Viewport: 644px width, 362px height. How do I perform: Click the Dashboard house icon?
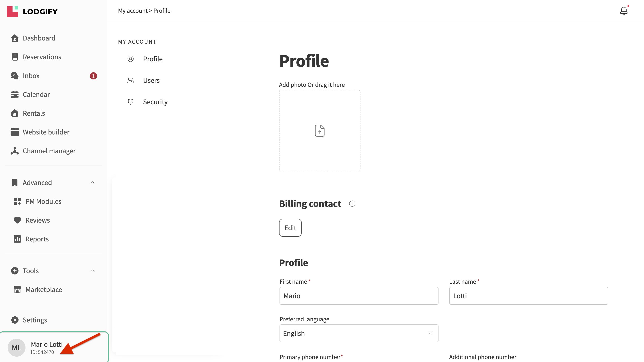[x=15, y=38]
